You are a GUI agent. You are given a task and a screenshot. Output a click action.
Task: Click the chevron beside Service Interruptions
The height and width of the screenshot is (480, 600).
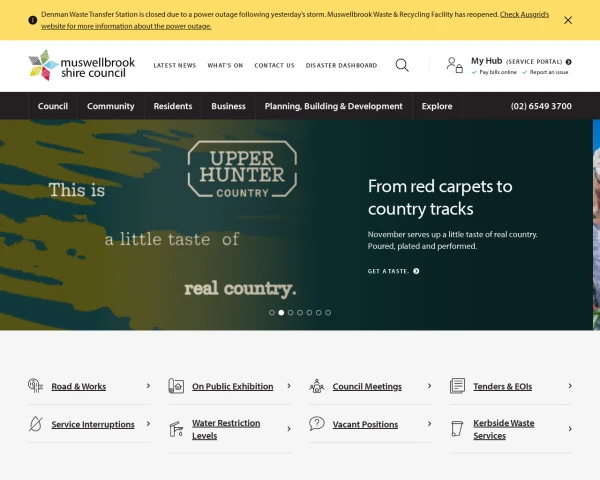coord(148,424)
